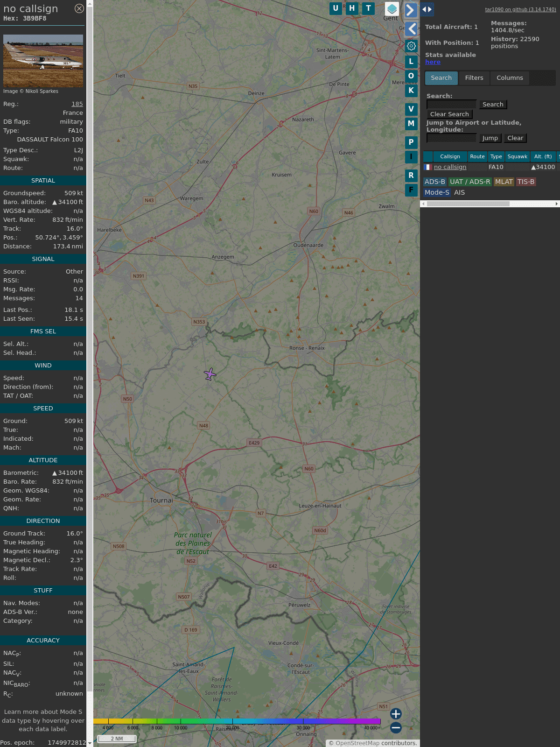Viewport: 560px width, 747px height.
Task: Close the selected aircraft info panel
Action: pyautogui.click(x=79, y=8)
